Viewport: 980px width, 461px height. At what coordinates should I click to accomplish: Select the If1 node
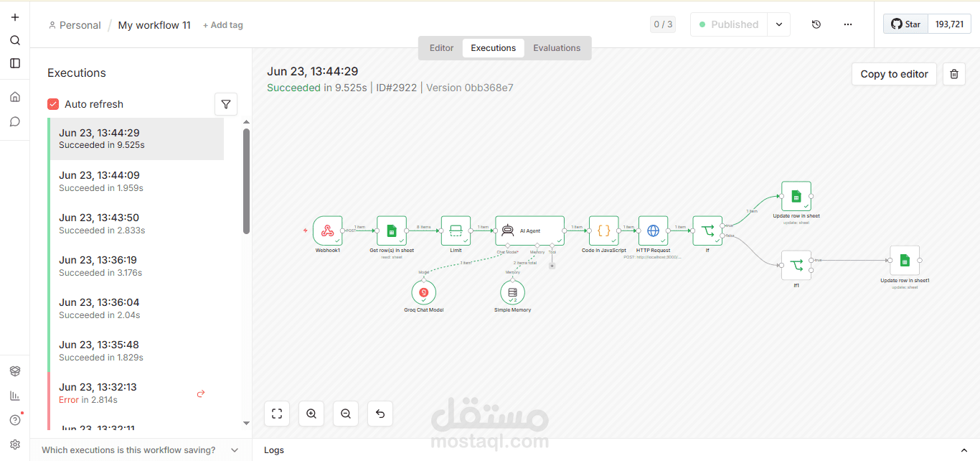tap(796, 265)
